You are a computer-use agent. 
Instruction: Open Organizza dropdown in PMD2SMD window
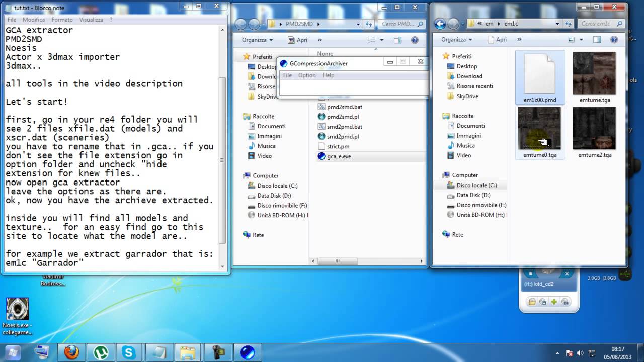[257, 40]
